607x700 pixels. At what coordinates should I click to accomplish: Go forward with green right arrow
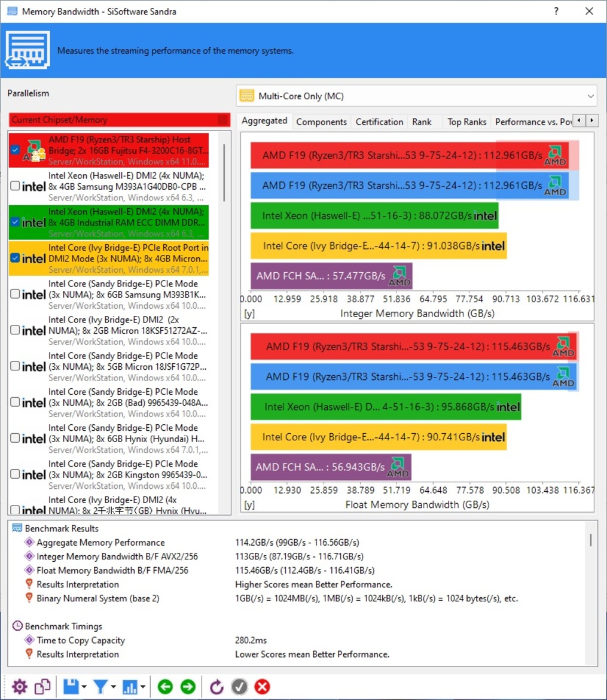[188, 687]
